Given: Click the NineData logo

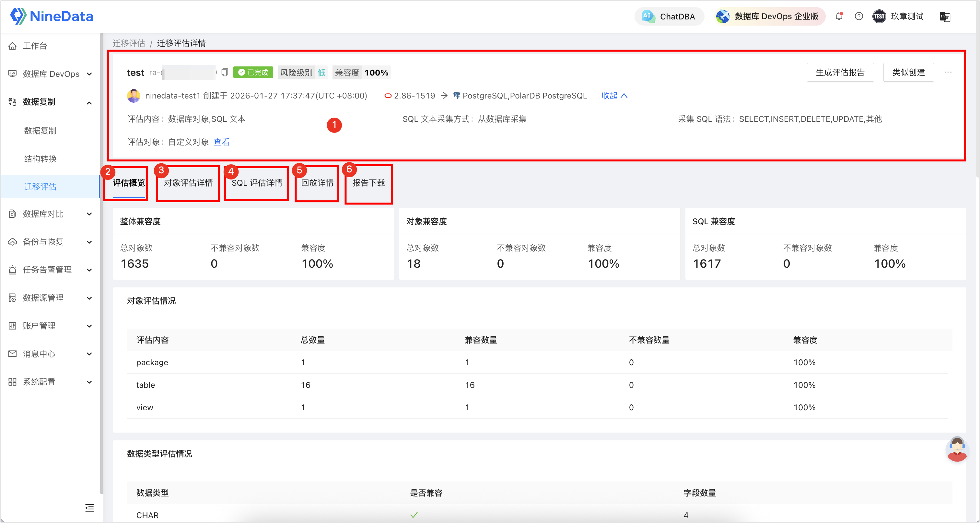Looking at the screenshot, I should click(52, 16).
